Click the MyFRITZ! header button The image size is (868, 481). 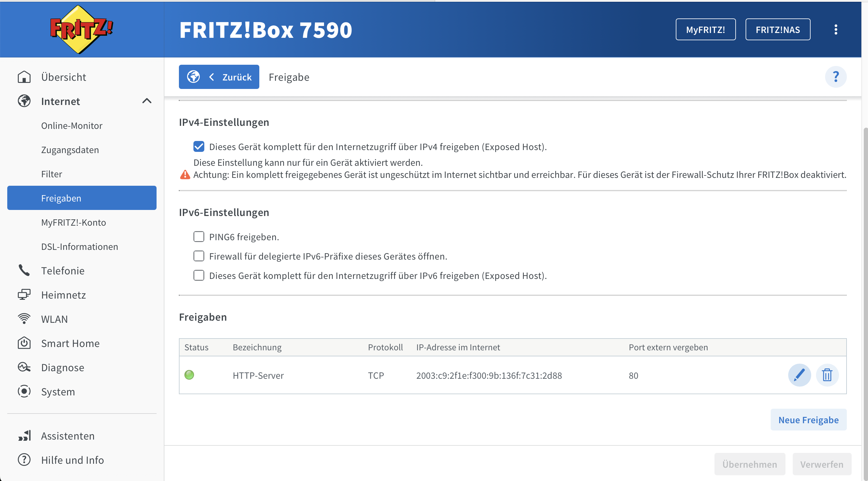[706, 29]
